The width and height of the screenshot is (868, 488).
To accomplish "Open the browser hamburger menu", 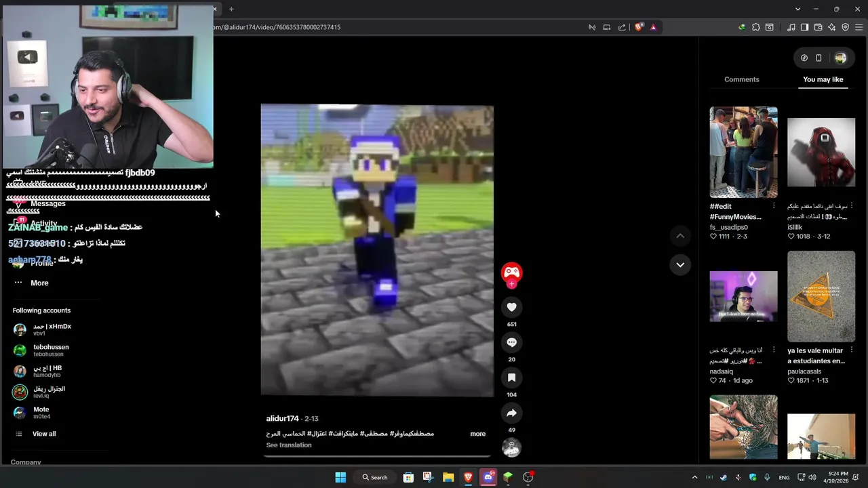I will (x=859, y=27).
